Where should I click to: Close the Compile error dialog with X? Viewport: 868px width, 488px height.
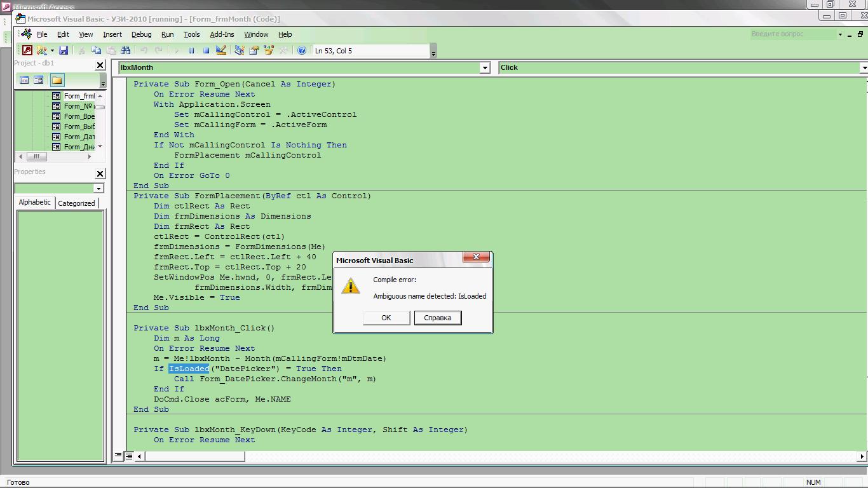coord(477,257)
